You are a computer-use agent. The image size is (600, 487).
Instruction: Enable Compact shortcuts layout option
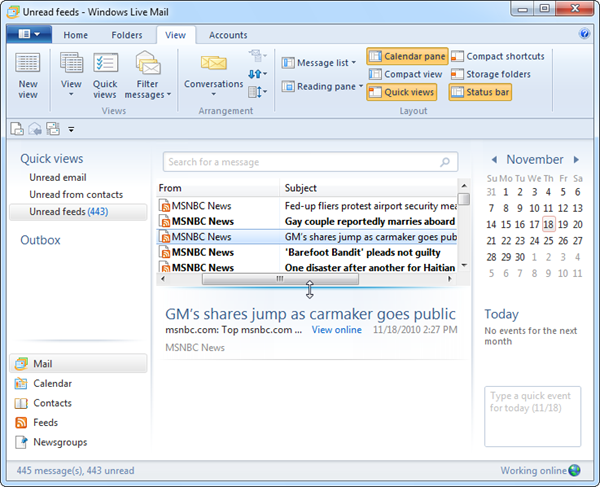pyautogui.click(x=498, y=57)
